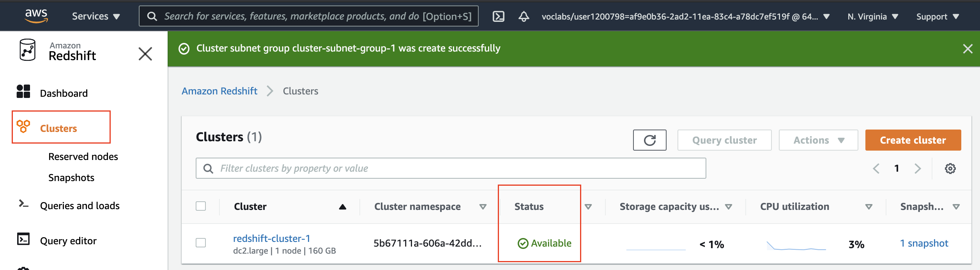Sort by Cluster column ascending arrow
This screenshot has width=980, height=270.
click(343, 207)
